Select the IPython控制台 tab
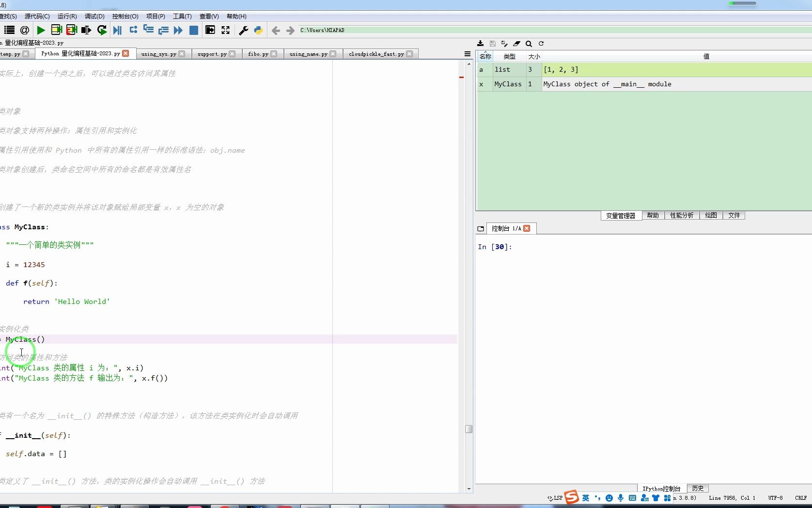Viewport: 812px width, 508px height. point(662,488)
